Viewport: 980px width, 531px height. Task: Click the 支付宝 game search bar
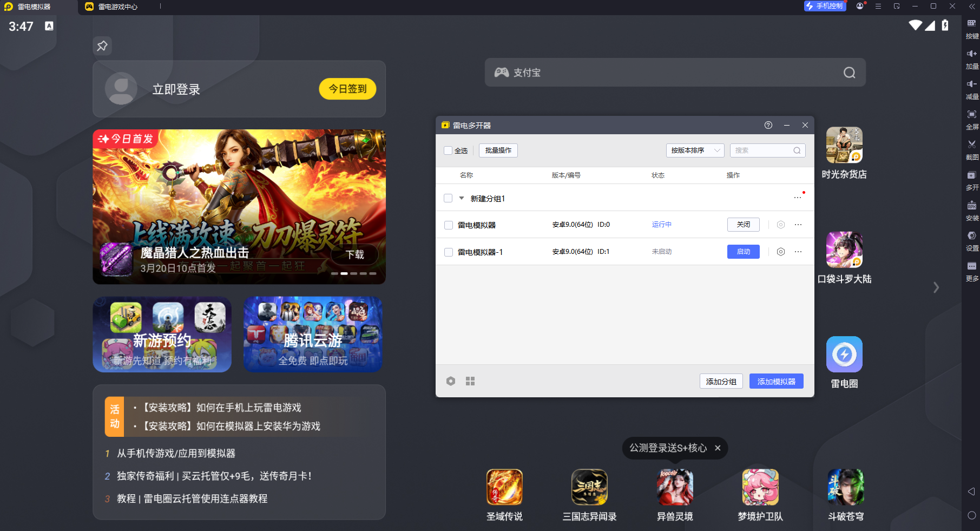coord(675,73)
